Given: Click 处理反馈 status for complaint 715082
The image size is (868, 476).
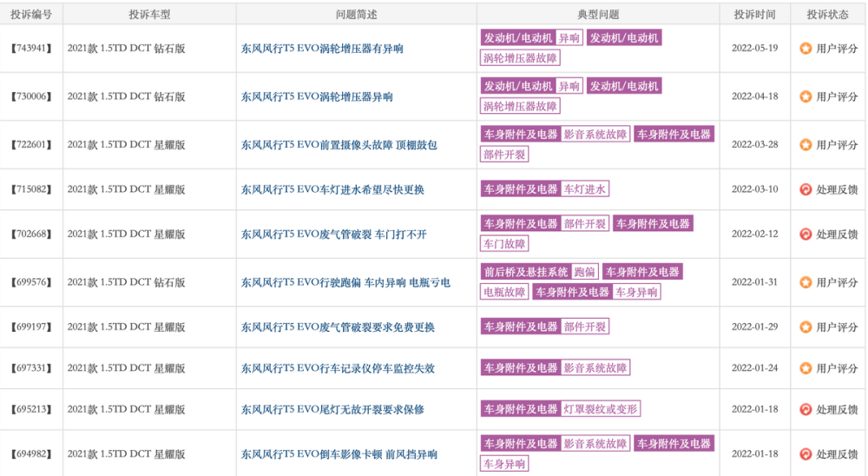Looking at the screenshot, I should click(837, 189).
